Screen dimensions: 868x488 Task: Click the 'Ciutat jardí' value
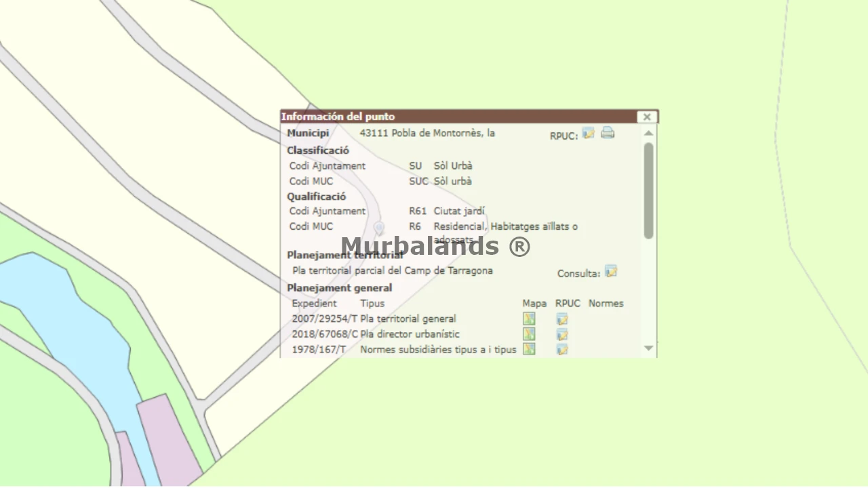(459, 211)
